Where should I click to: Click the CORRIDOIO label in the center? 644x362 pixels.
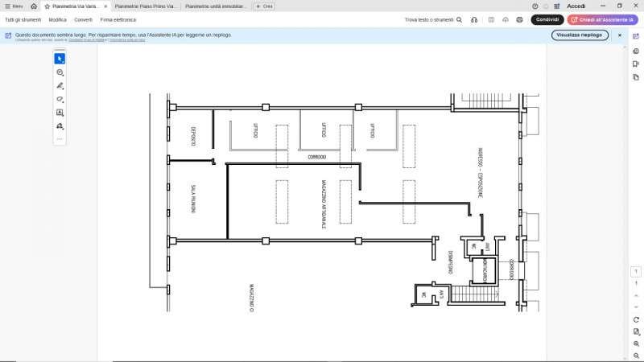click(316, 157)
